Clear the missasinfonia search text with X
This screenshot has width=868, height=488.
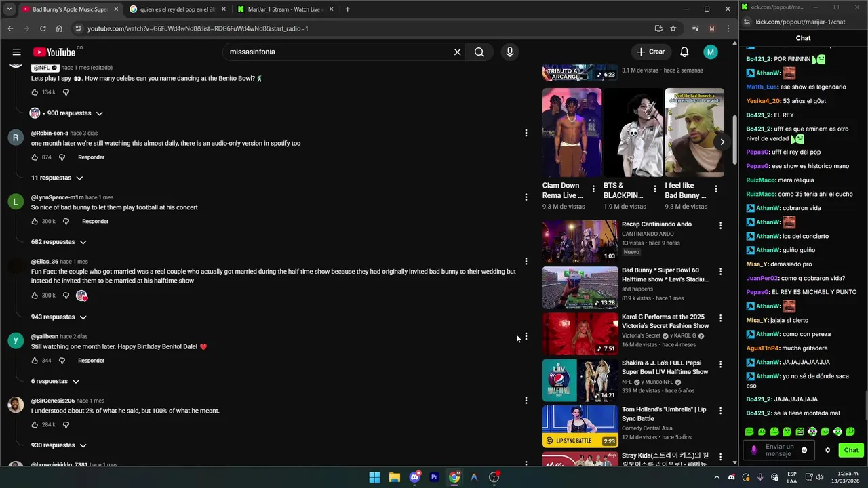pyautogui.click(x=458, y=52)
